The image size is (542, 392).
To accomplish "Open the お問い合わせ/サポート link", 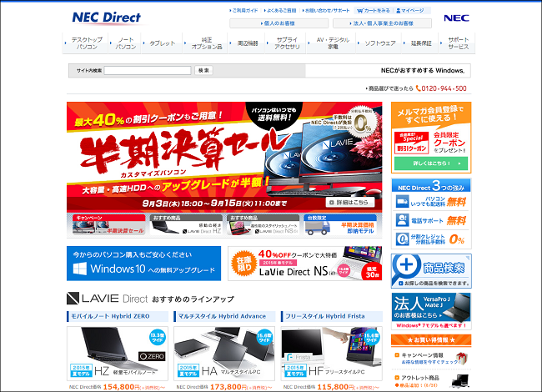I will [326, 11].
